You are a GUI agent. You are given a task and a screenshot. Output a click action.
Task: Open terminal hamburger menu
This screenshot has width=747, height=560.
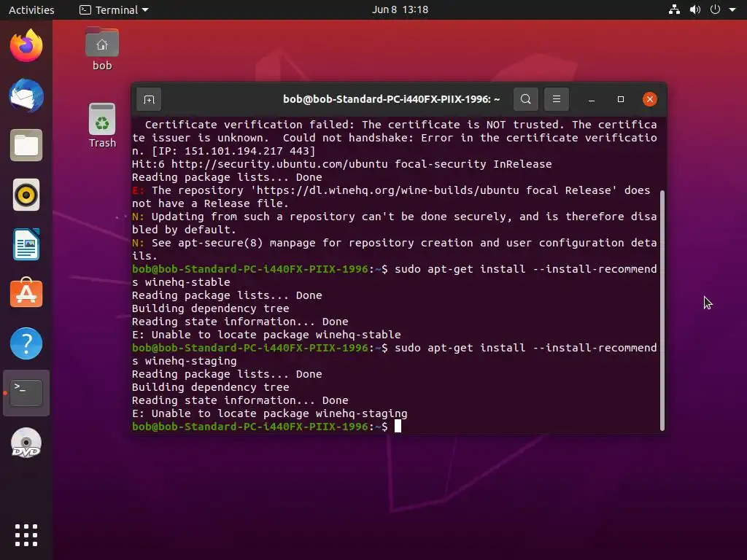click(557, 99)
